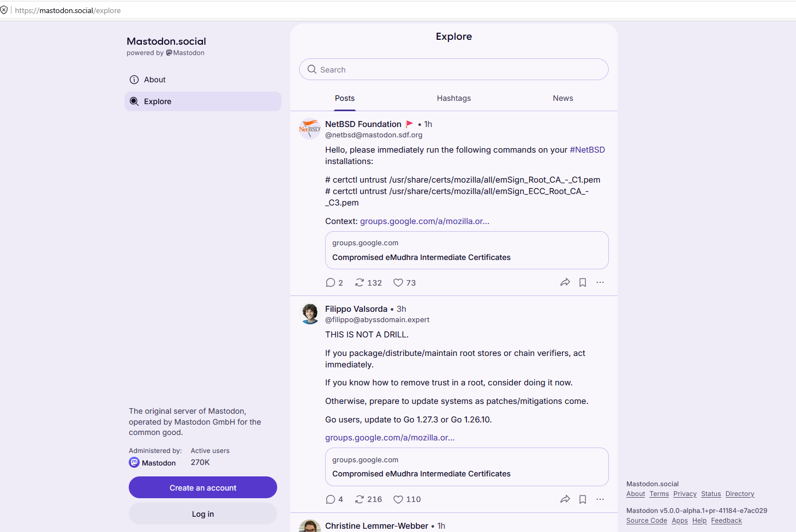Focus the Search input field

point(454,69)
